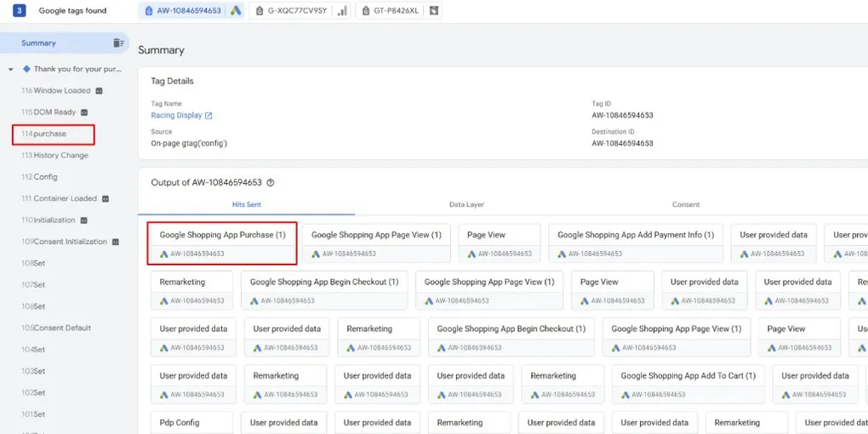Collapse the "Thank you for your pur..." page group
The width and height of the screenshot is (868, 434).
click(11, 70)
